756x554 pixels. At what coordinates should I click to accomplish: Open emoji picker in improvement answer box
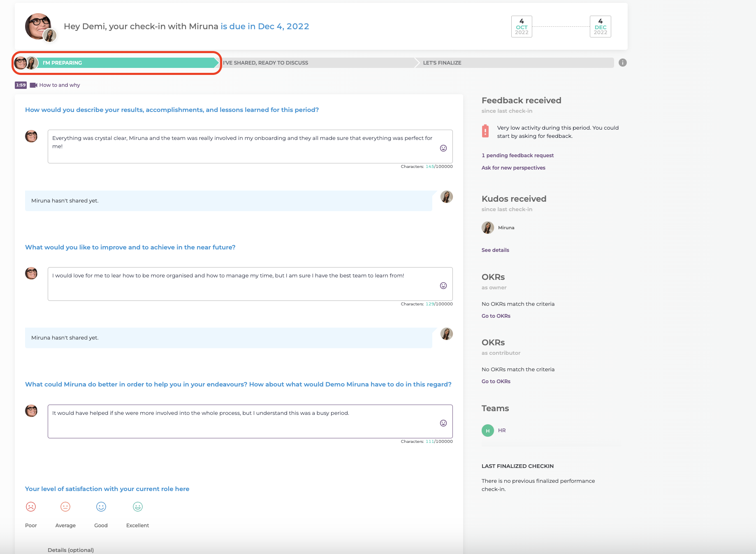[443, 286]
